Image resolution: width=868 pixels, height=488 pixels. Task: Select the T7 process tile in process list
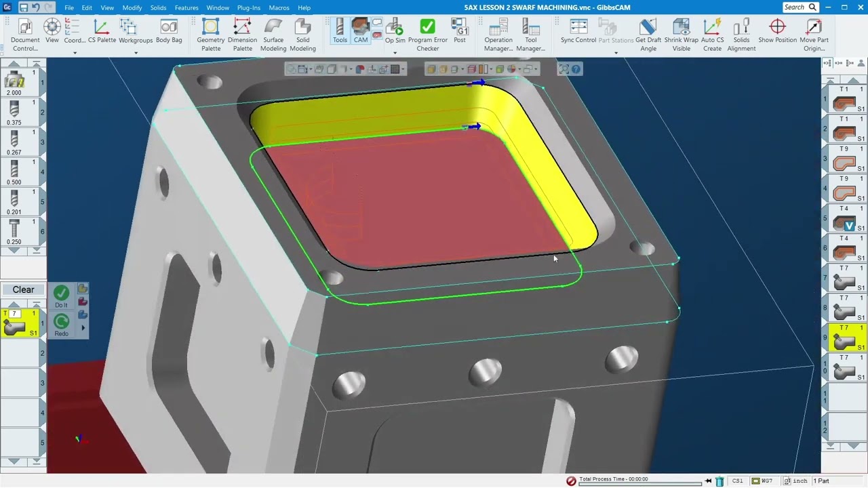coord(20,323)
